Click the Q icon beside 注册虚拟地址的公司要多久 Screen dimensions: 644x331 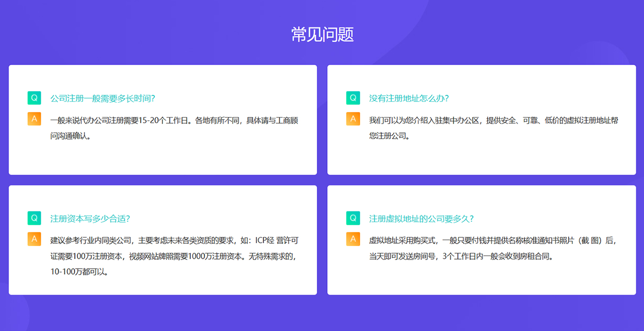click(353, 218)
